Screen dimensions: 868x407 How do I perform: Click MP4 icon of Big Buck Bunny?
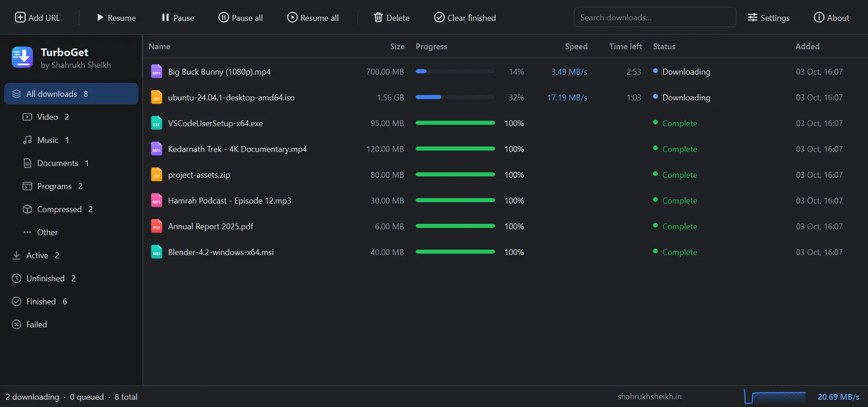156,71
